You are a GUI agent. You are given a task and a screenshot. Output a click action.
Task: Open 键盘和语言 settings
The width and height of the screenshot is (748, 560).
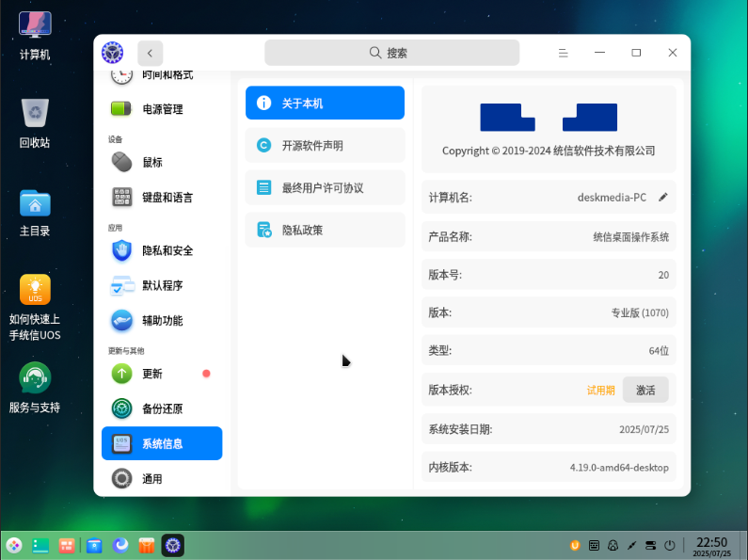point(162,198)
